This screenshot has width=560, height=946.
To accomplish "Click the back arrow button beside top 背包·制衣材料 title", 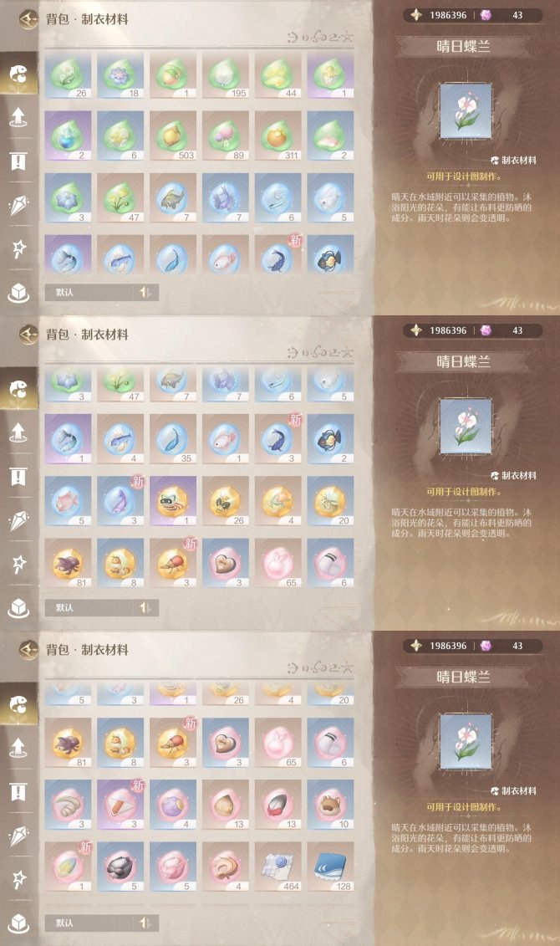I will (x=28, y=18).
